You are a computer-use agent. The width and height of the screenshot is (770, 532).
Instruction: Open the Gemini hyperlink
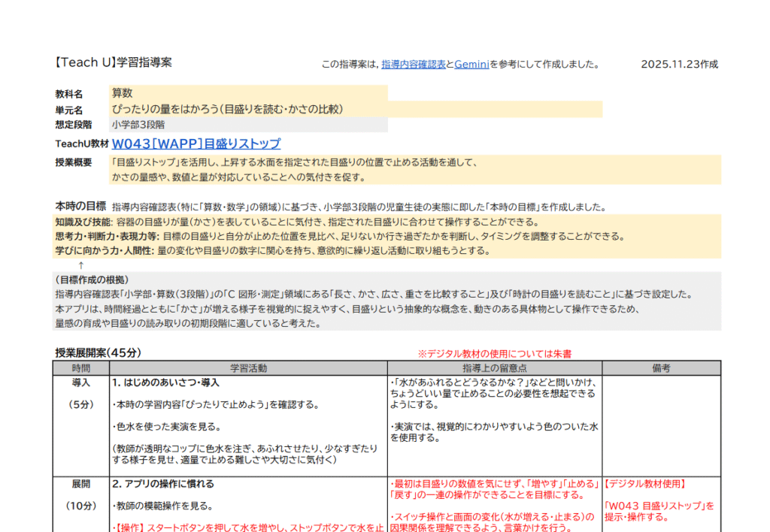(x=471, y=65)
